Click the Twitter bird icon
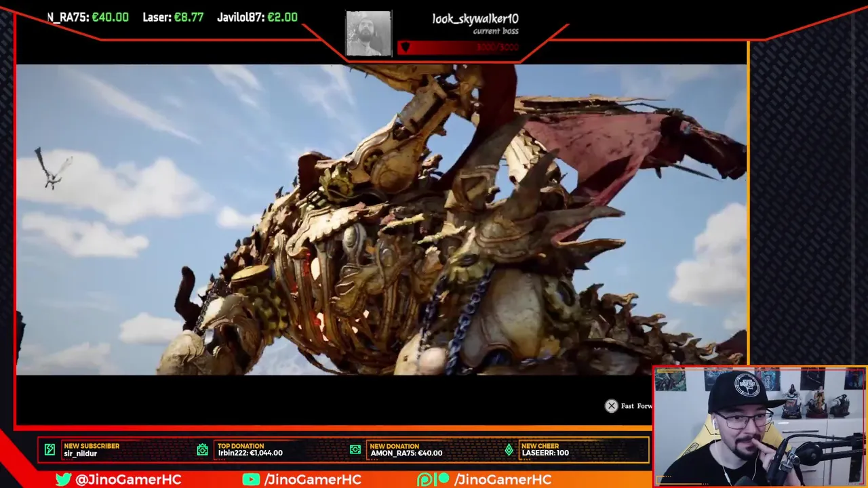The height and width of the screenshot is (488, 868). coord(64,479)
